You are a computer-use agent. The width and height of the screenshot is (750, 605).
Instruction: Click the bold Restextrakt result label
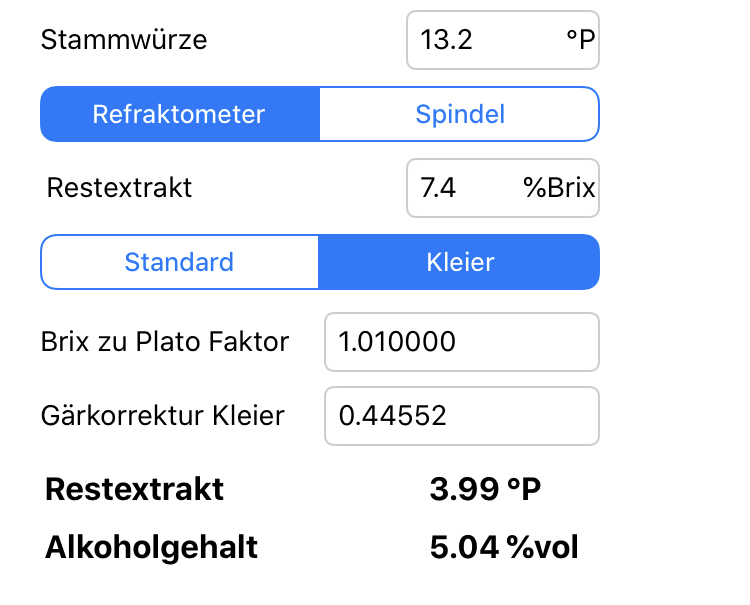pyautogui.click(x=135, y=490)
